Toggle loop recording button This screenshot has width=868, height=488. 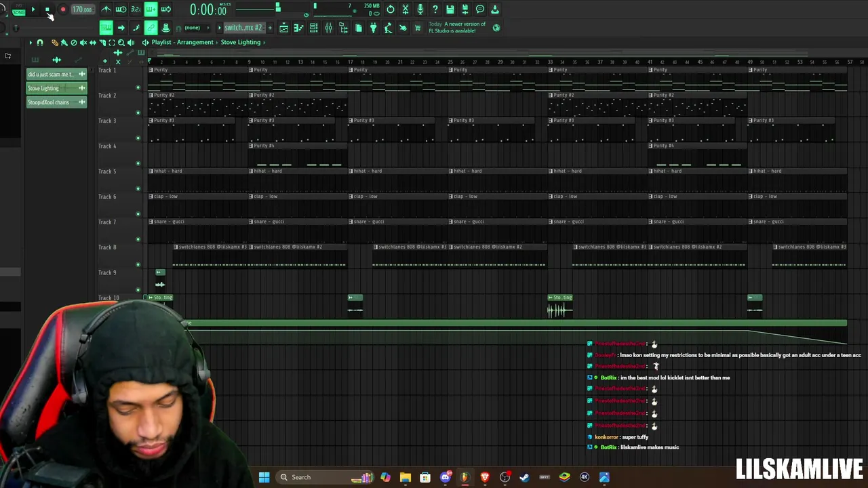click(x=165, y=9)
